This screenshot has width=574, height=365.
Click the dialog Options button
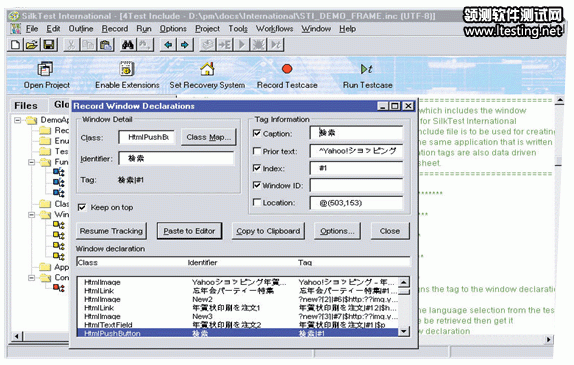[337, 231]
